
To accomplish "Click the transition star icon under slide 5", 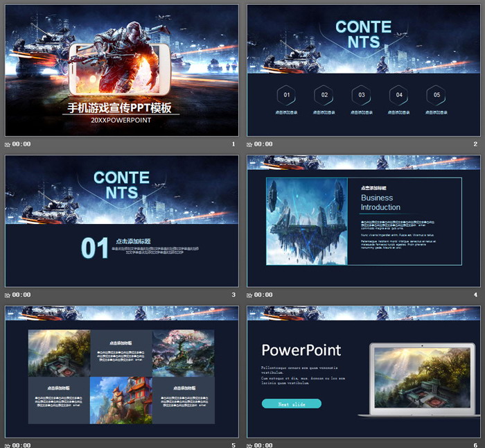I will 8,445.
